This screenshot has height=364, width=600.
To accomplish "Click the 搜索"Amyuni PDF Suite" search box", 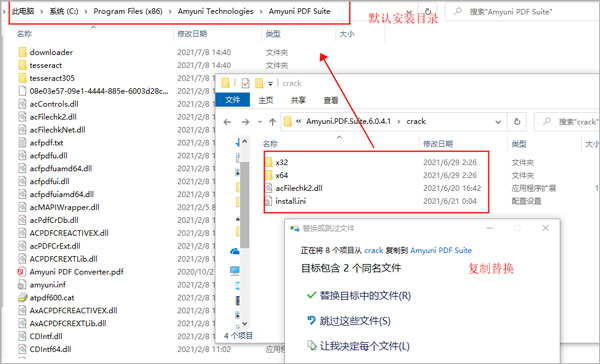I will [x=522, y=11].
